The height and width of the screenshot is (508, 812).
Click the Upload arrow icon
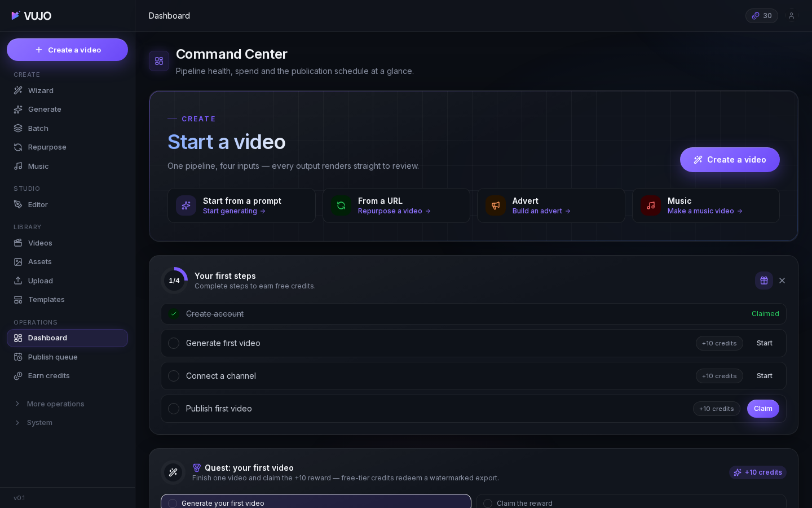[x=18, y=281]
